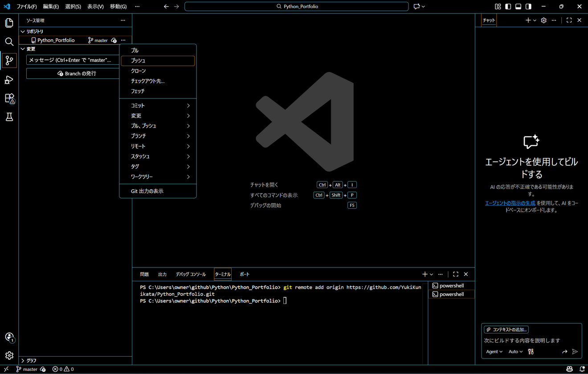Screen dimensions: 588x374
Task: Open the Extensions view icon
Action: (9, 99)
